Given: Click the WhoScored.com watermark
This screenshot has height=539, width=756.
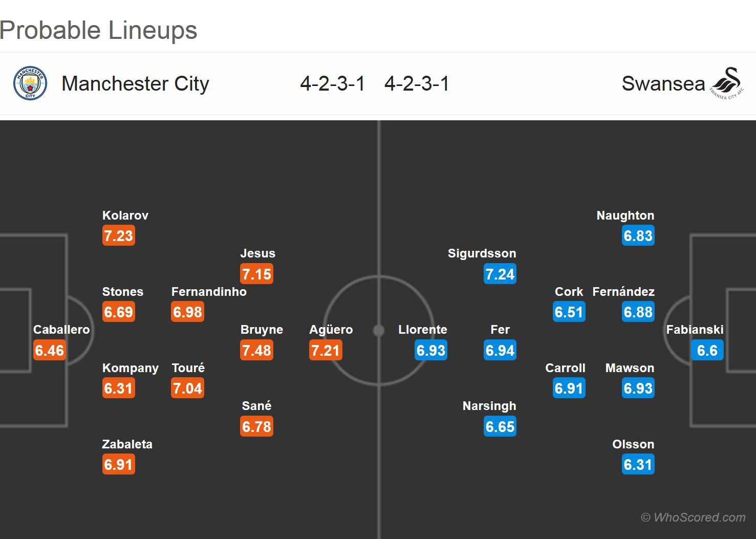Looking at the screenshot, I should click(693, 518).
